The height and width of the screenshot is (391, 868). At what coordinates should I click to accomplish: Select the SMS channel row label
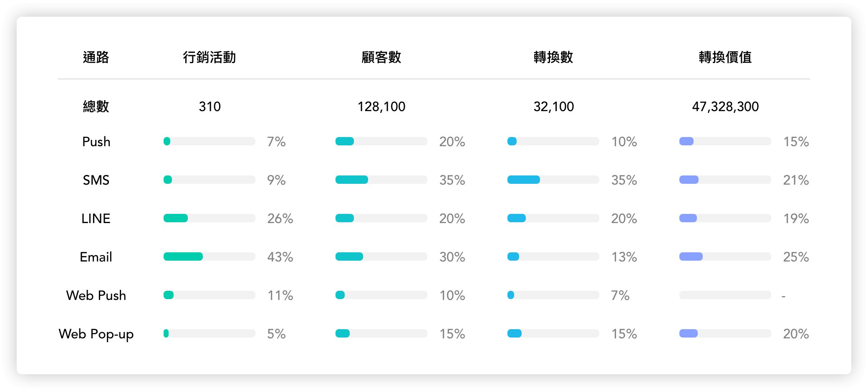[96, 180]
